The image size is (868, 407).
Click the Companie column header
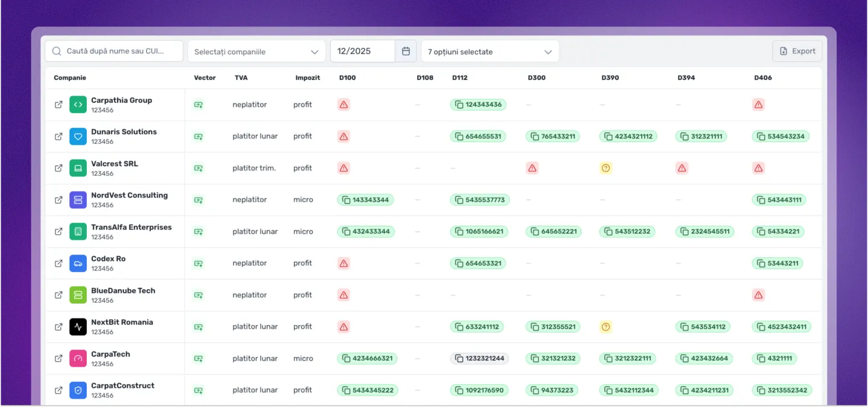[x=70, y=78]
